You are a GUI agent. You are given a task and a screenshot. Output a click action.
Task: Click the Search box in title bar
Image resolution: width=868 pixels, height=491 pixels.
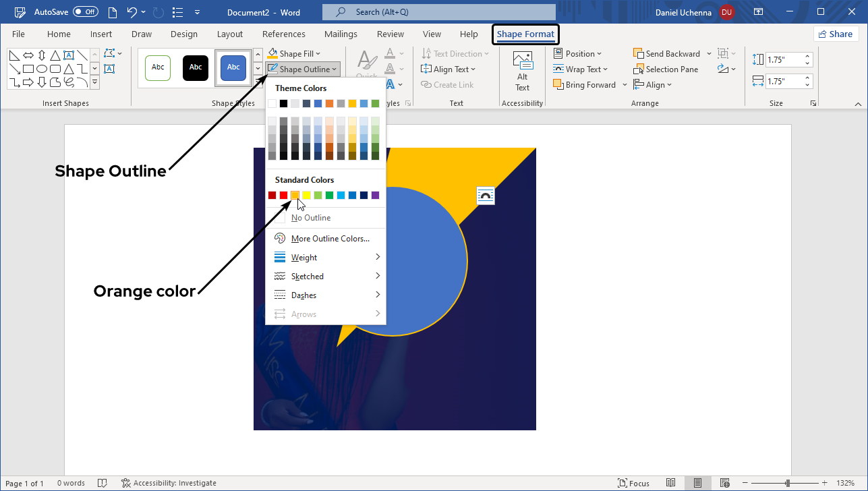tap(438, 11)
